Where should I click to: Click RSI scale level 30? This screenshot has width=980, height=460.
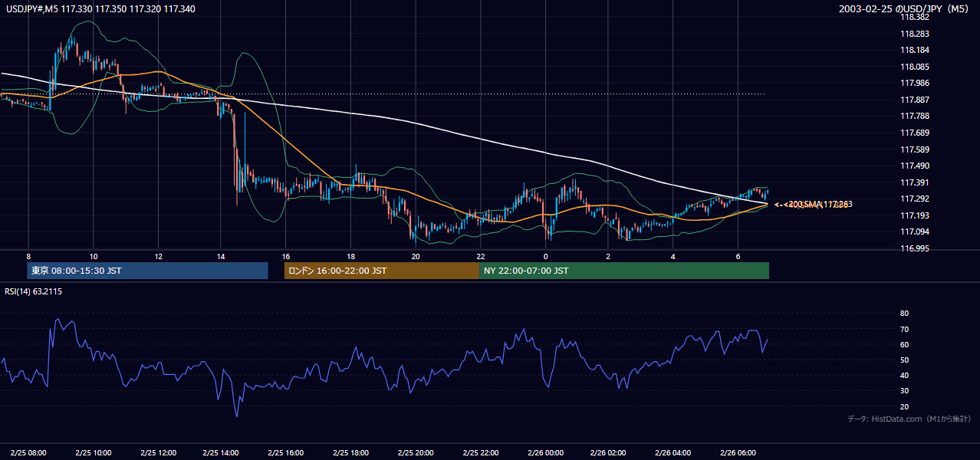[x=904, y=391]
